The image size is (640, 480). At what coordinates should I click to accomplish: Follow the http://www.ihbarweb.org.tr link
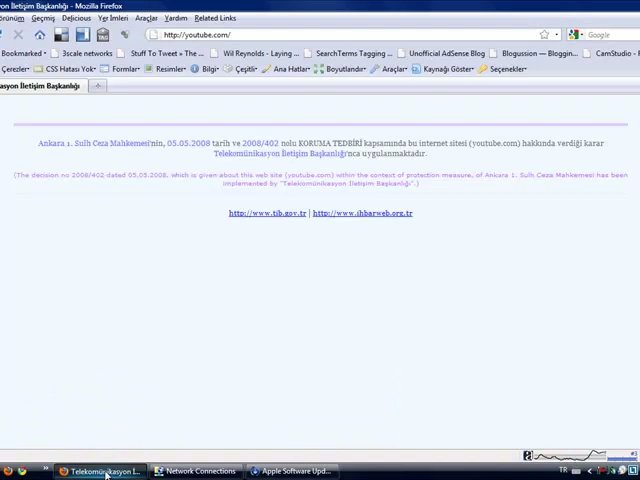(363, 213)
